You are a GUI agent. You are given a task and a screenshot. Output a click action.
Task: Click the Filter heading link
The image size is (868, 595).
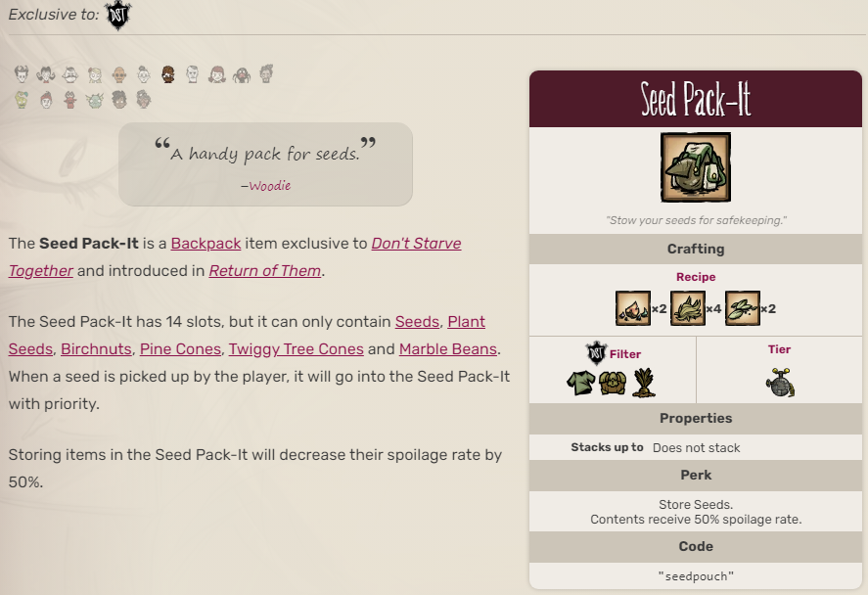pyautogui.click(x=625, y=353)
